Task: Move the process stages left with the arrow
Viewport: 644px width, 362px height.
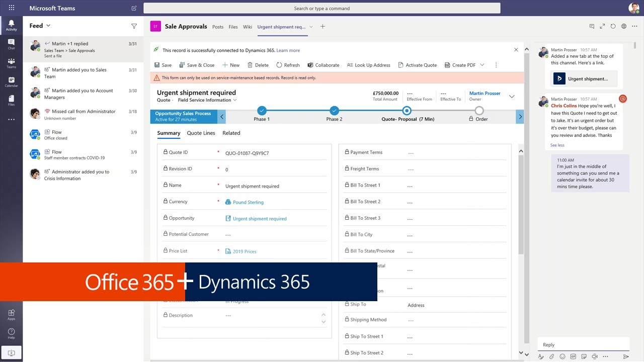Action: tap(222, 117)
